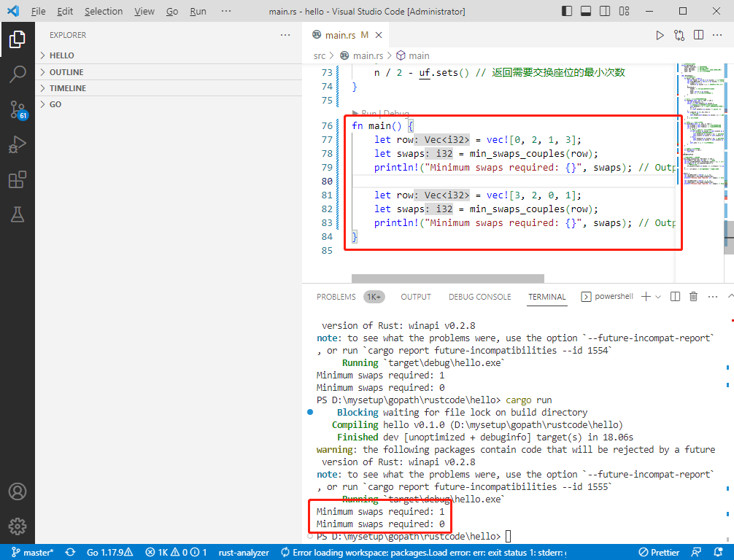Expand the HELLO folder section
The height and width of the screenshot is (560, 734).
click(169, 55)
